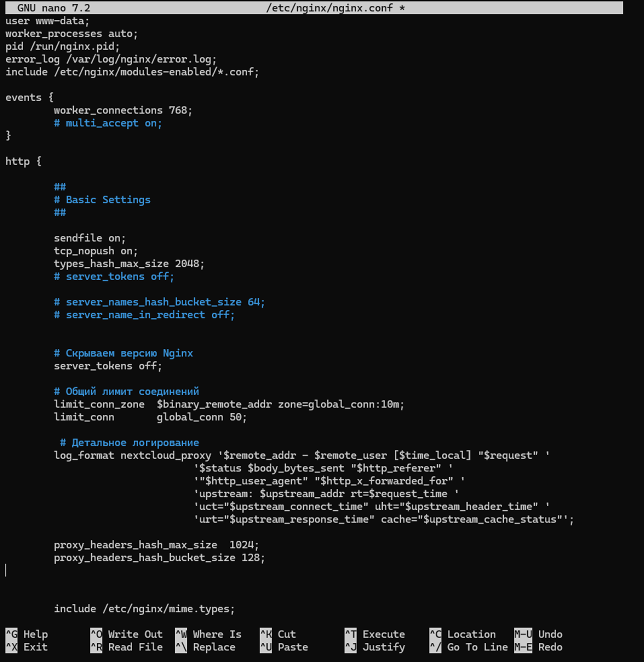Image resolution: width=644 pixels, height=662 pixels.
Task: Click the M-E Redo shortcut
Action: click(x=539, y=647)
